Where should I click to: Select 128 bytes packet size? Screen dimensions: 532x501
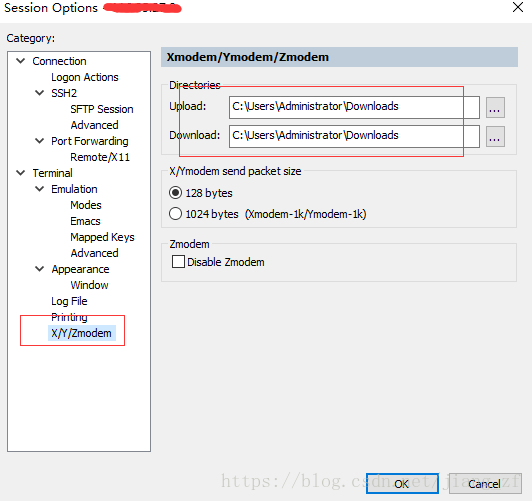coord(201,193)
